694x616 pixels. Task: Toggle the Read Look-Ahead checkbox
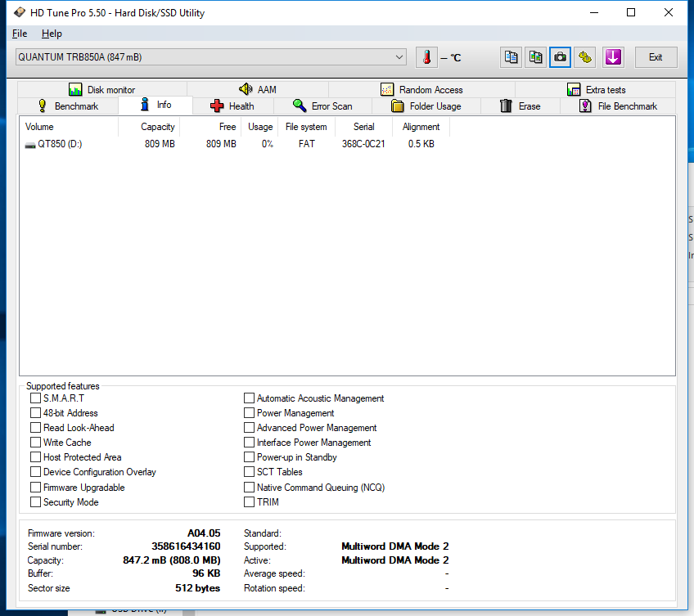click(x=35, y=427)
